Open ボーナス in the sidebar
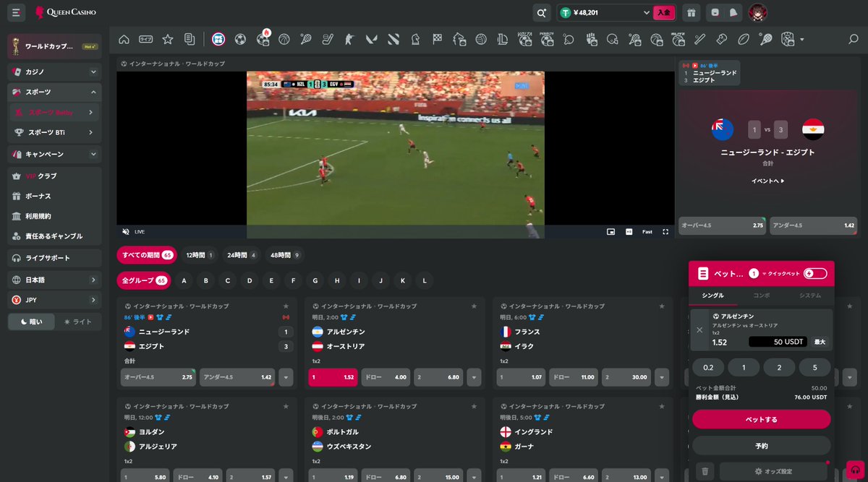The image size is (868, 482). (x=54, y=196)
